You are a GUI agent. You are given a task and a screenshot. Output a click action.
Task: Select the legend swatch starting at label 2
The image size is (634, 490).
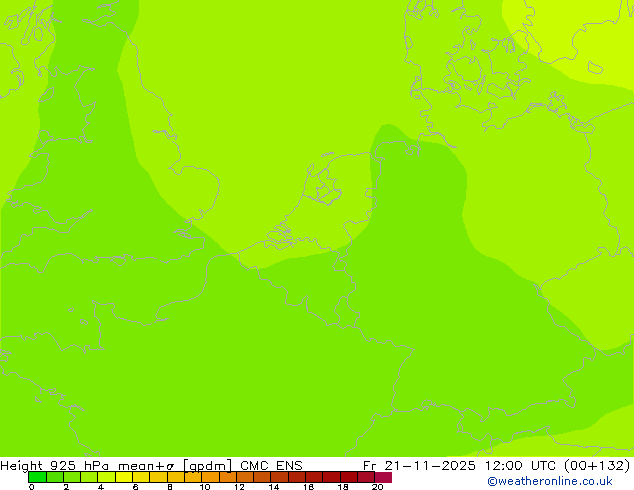click(72, 477)
